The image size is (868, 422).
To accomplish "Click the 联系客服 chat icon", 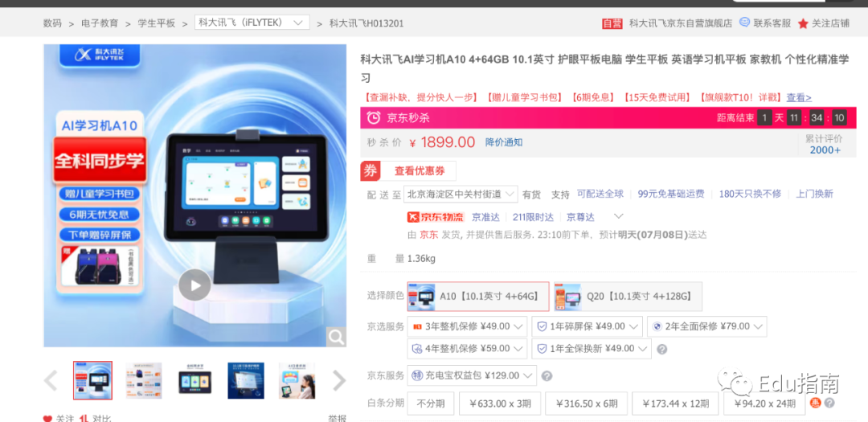I will 744,23.
